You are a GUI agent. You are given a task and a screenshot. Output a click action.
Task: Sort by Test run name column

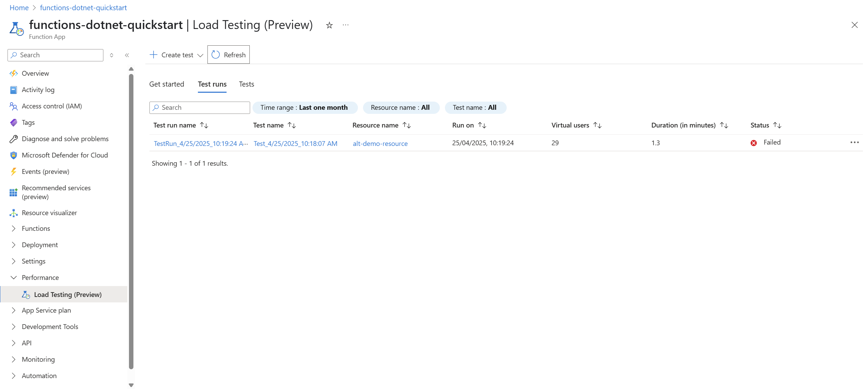click(204, 125)
